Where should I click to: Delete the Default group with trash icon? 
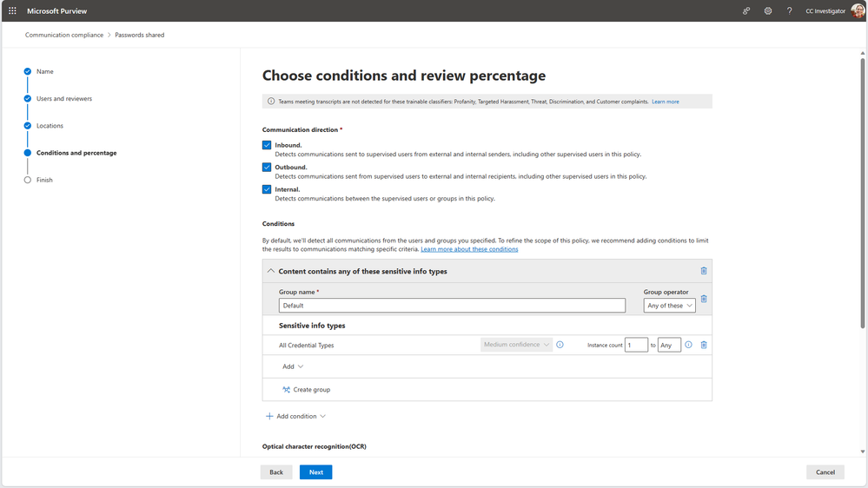704,300
